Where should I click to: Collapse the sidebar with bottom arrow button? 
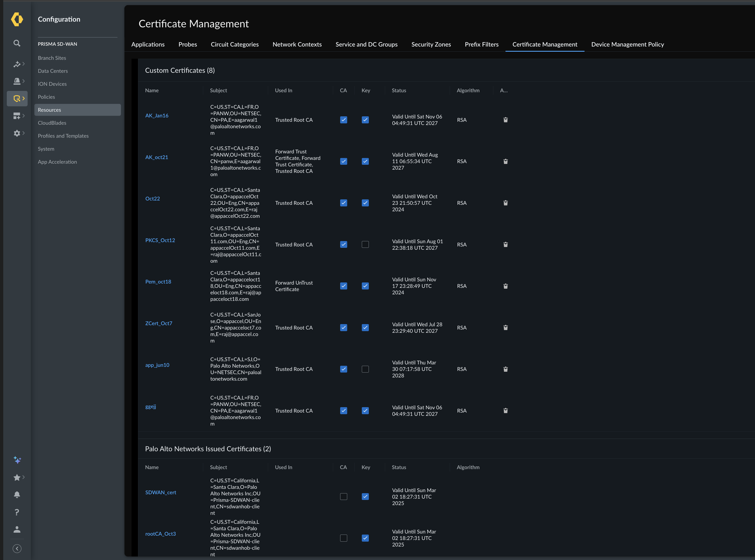(17, 548)
